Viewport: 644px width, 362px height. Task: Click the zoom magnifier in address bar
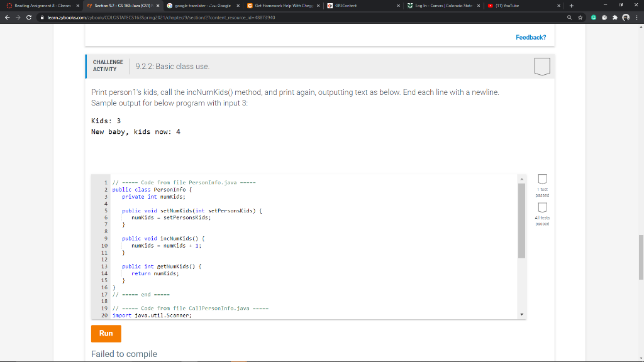point(569,18)
